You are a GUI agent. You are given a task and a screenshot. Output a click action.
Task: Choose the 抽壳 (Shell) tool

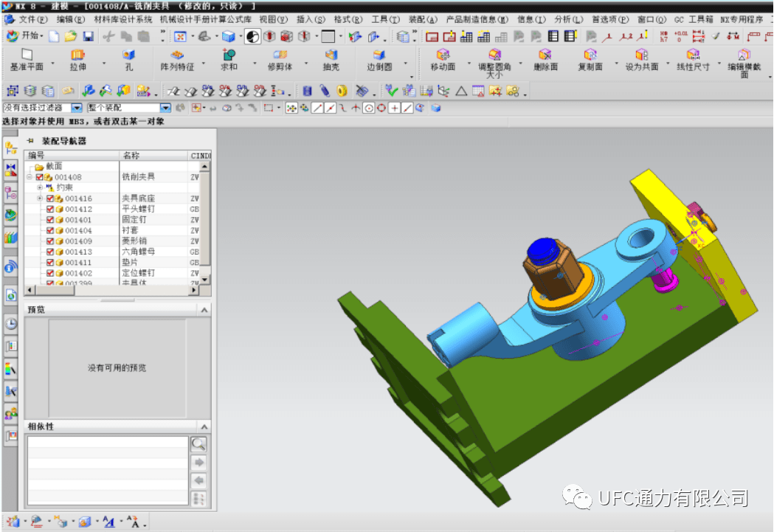pyautogui.click(x=331, y=55)
